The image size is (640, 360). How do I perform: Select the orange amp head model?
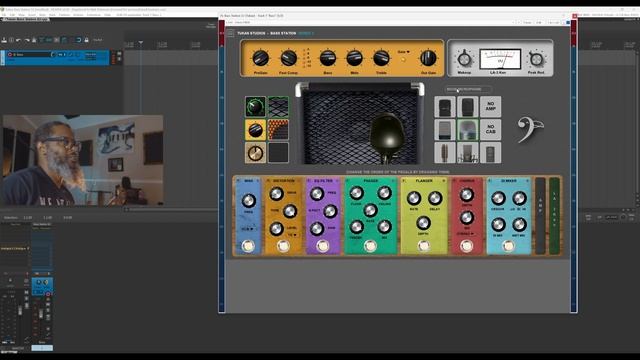click(256, 130)
